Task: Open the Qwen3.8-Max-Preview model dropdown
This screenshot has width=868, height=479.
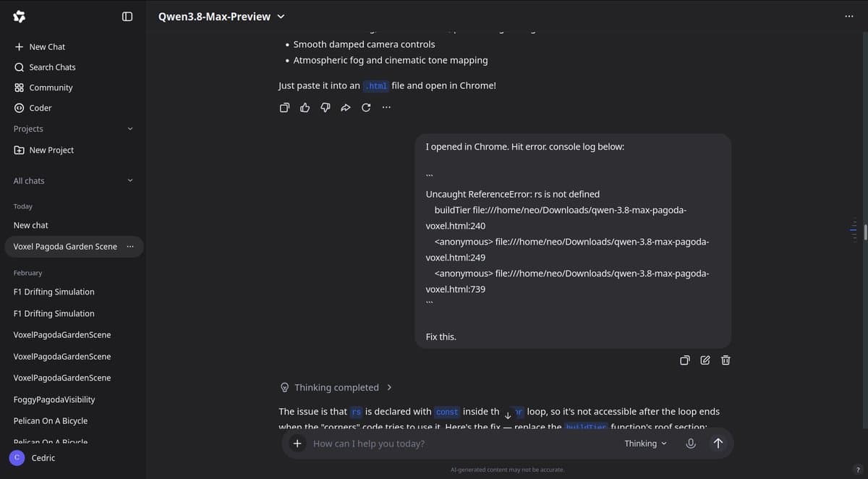Action: (x=221, y=17)
